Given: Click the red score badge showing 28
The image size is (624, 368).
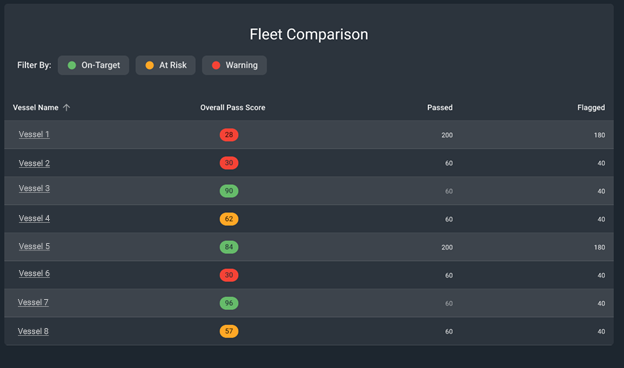Looking at the screenshot, I should [x=229, y=135].
